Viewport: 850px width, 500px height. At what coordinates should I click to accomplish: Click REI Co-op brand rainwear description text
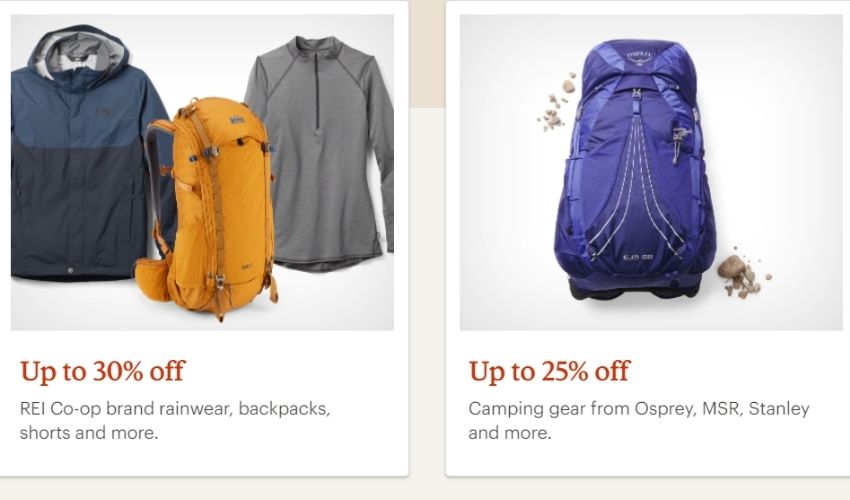tap(175, 420)
